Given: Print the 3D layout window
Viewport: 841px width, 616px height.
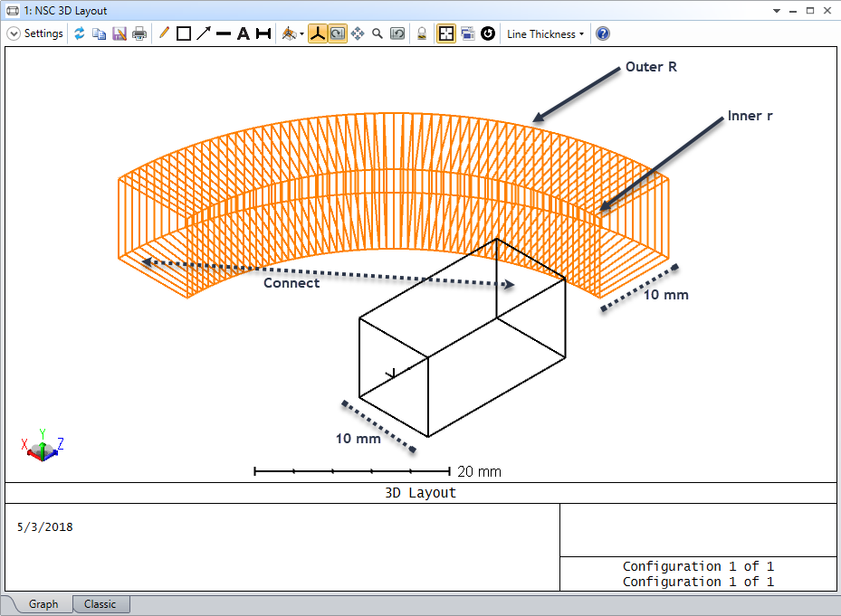Looking at the screenshot, I should pyautogui.click(x=139, y=33).
